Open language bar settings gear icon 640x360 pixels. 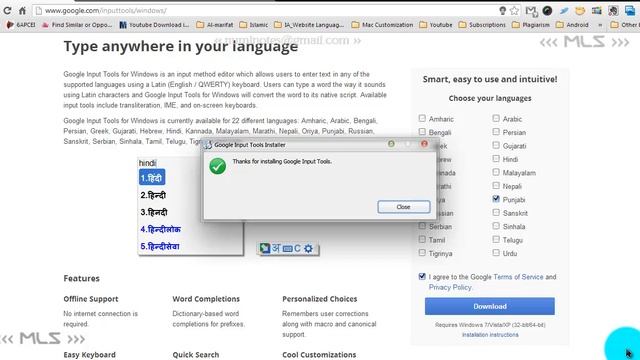(309, 248)
